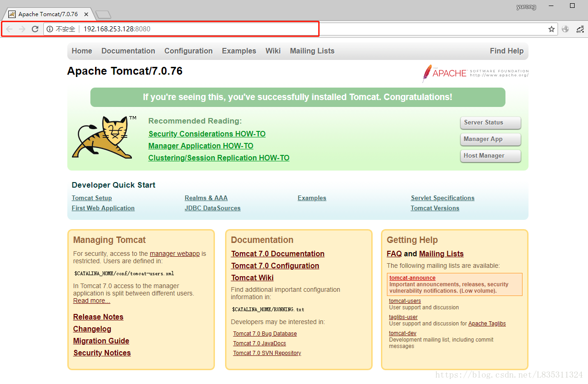This screenshot has width=588, height=384.
Task: Open the Documentation nav item
Action: click(128, 51)
